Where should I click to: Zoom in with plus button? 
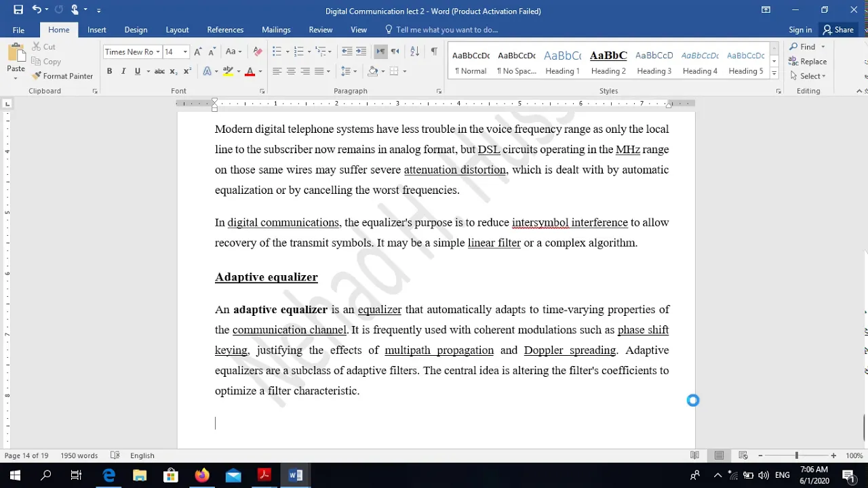coord(833,455)
